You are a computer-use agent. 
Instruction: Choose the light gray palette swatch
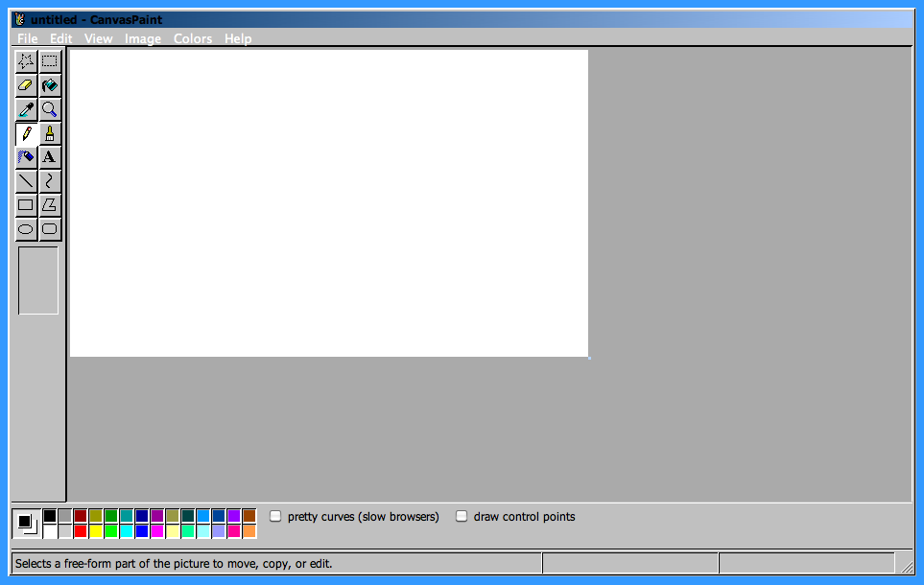click(65, 531)
